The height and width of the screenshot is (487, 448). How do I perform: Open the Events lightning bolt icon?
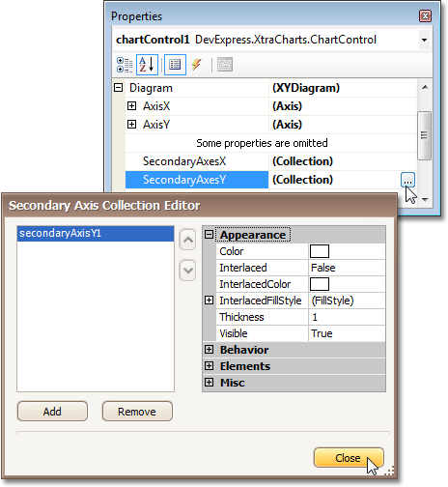click(197, 65)
